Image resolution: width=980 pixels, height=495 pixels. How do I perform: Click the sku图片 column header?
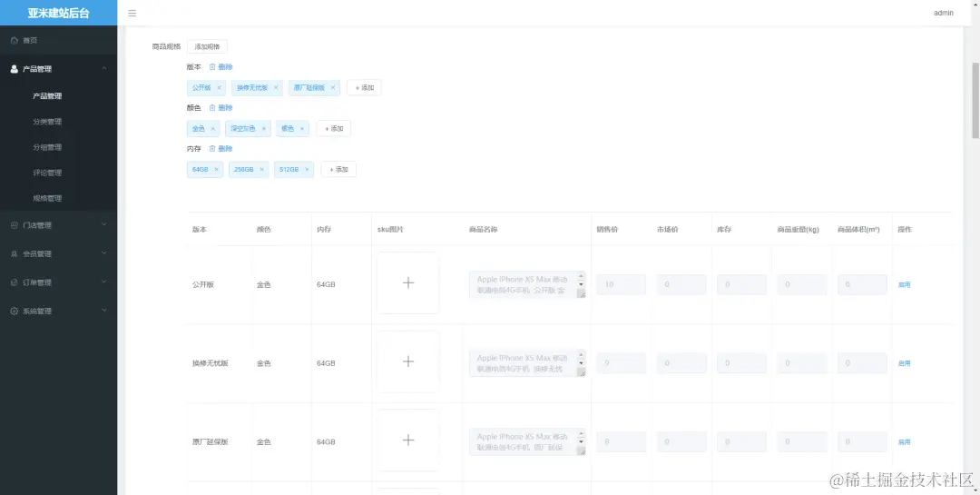tap(390, 230)
